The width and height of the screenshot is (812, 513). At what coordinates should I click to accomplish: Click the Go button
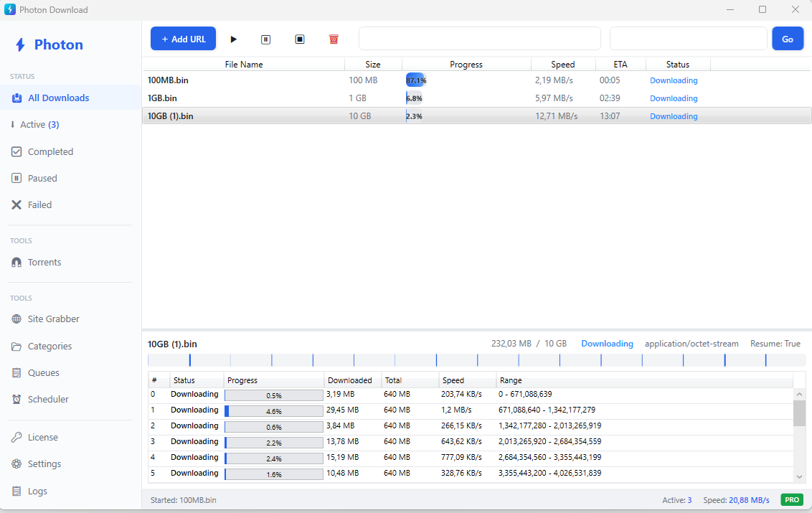[788, 39]
